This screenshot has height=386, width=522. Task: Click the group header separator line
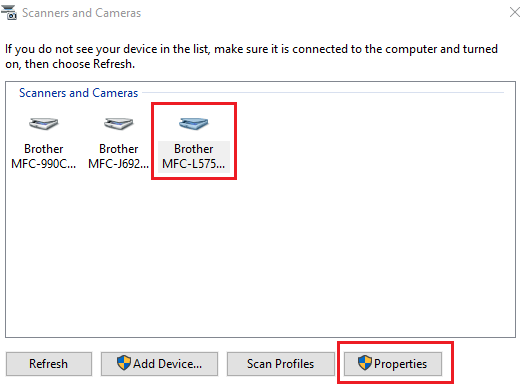[323, 93]
